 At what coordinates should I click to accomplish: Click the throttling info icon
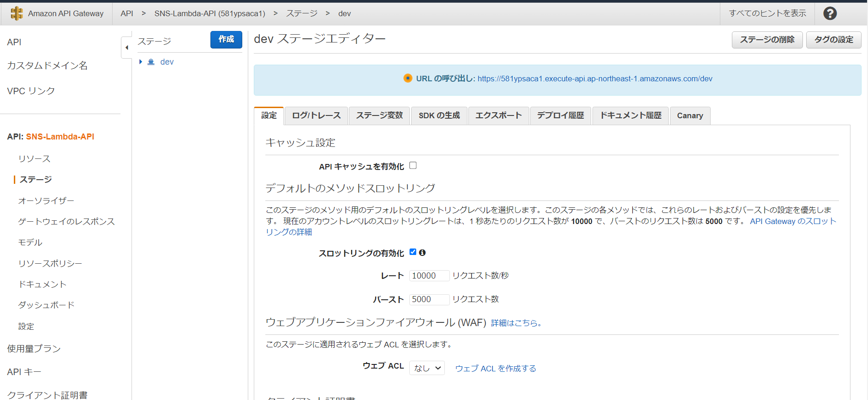coord(422,253)
